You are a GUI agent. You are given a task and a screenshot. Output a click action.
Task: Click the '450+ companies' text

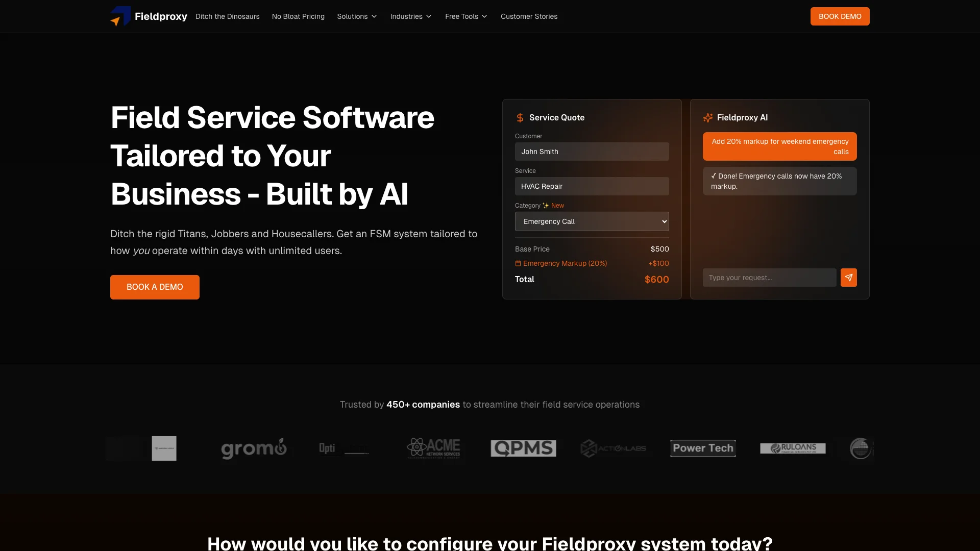point(423,405)
